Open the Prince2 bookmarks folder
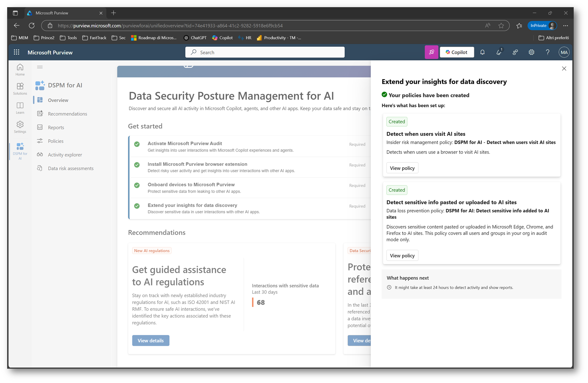Image resolution: width=588 pixels, height=383 pixels. tap(44, 38)
